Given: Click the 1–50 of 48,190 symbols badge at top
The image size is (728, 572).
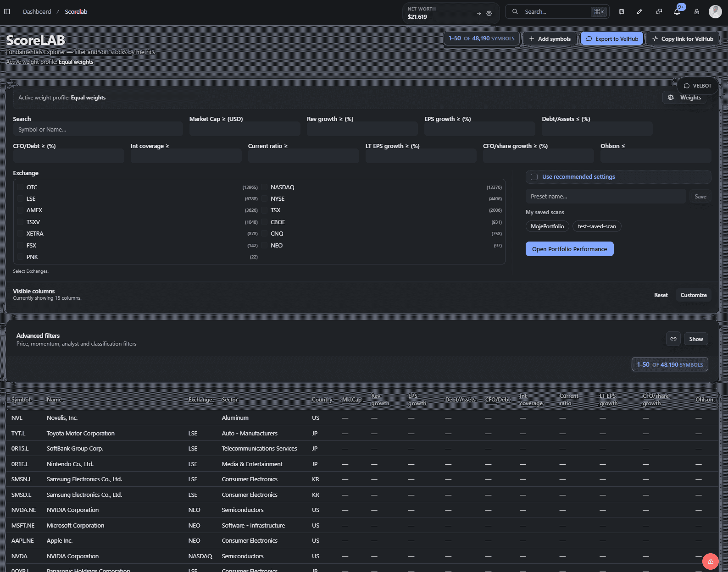Looking at the screenshot, I should point(482,38).
